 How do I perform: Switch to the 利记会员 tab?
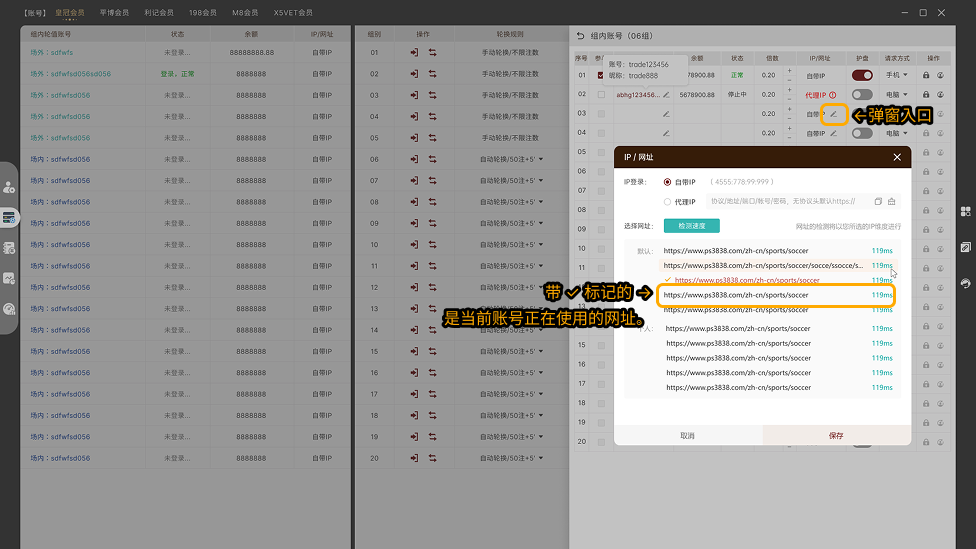click(x=159, y=12)
